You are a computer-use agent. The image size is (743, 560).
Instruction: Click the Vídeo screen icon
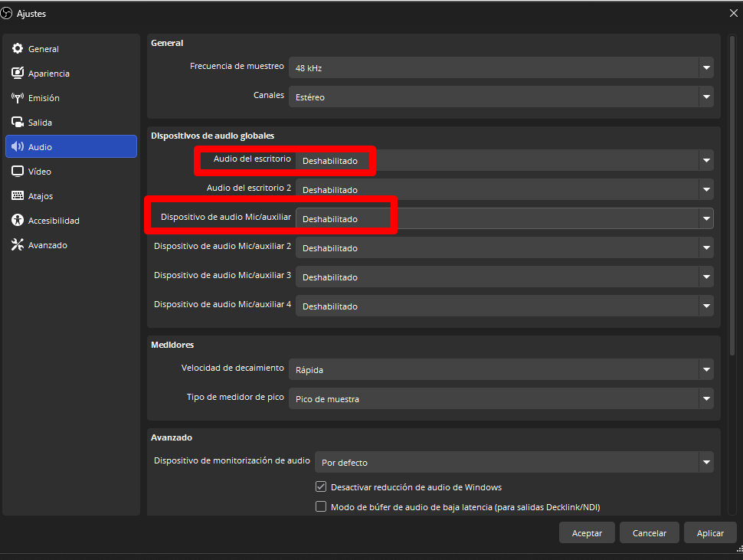click(17, 171)
